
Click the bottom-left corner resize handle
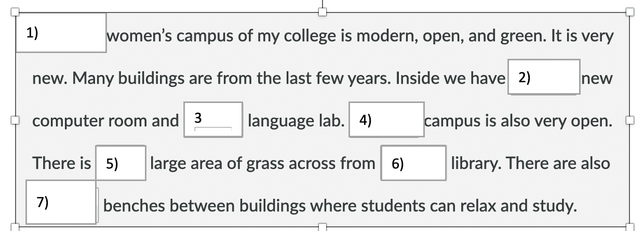15,227
